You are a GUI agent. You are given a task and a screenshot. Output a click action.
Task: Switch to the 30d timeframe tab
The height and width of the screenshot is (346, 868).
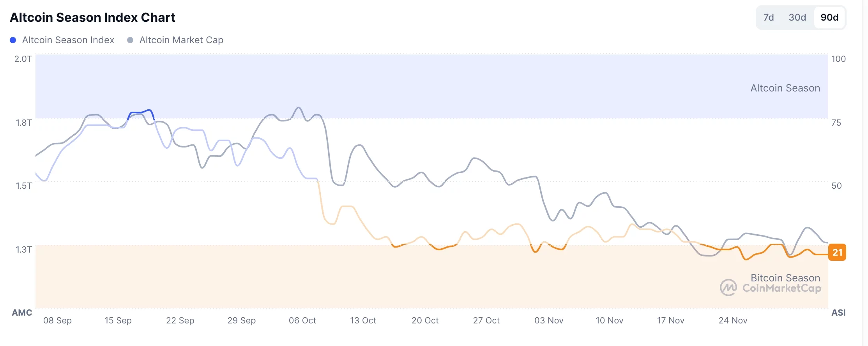[x=797, y=18]
